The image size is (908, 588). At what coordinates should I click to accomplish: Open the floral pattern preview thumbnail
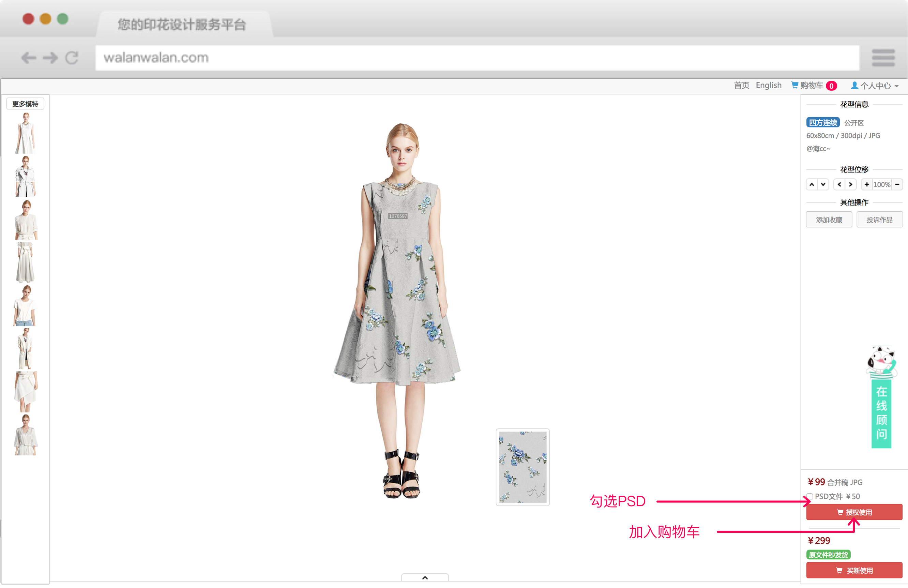tap(522, 467)
